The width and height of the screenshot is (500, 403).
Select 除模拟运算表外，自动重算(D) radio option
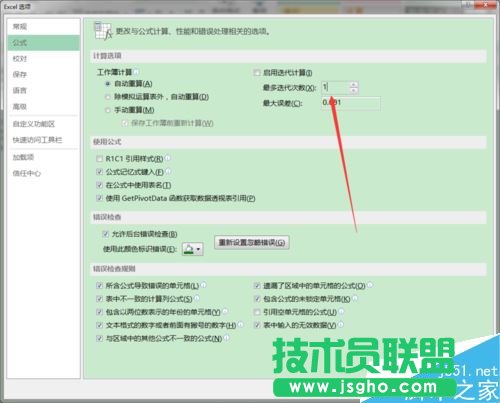pos(108,97)
